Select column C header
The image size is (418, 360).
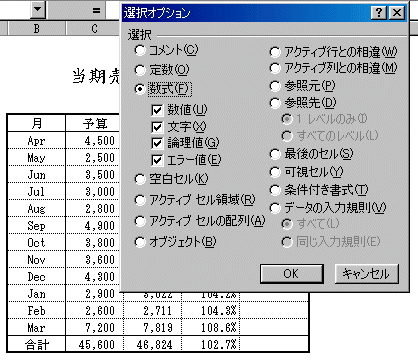pyautogui.click(x=94, y=29)
